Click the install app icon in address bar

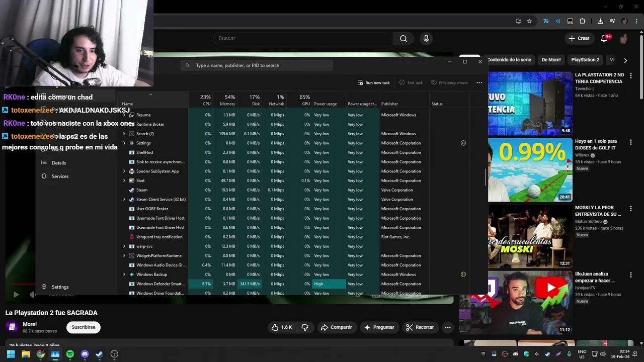point(518,21)
